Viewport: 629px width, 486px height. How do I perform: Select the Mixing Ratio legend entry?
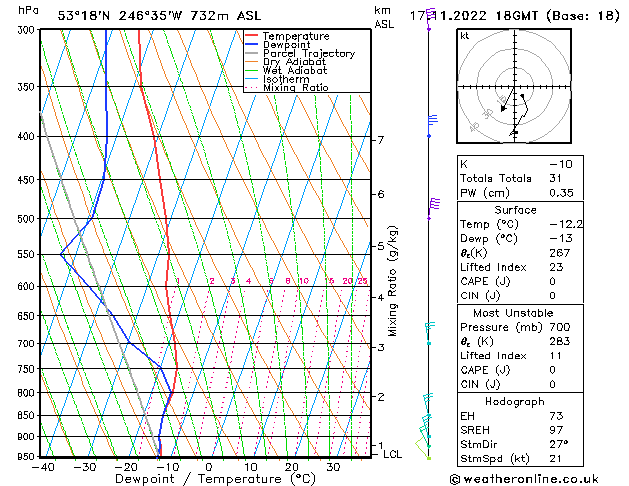click(x=295, y=88)
